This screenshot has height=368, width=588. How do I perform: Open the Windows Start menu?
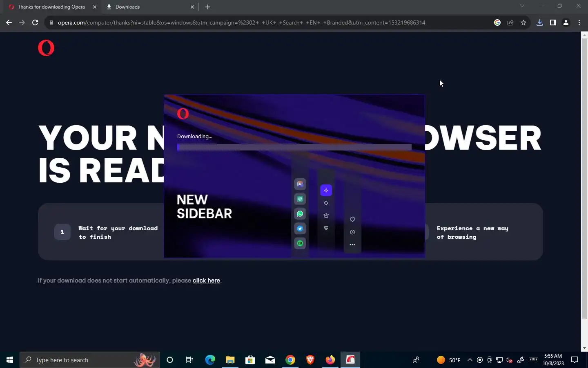(10, 360)
